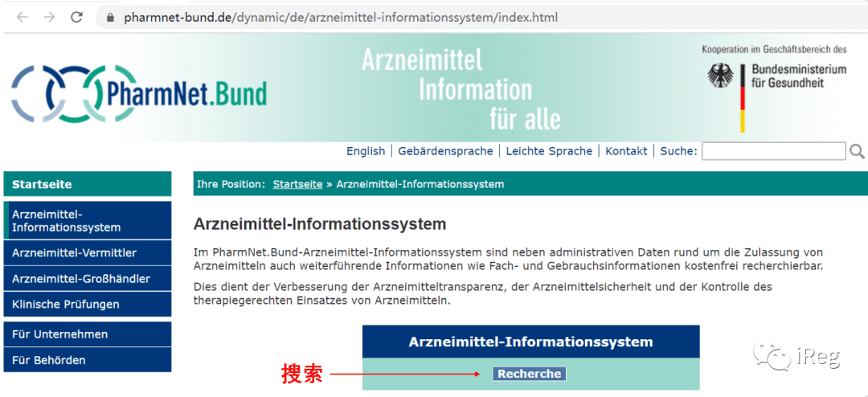Click the paragraph starting 'Dies dient der Verbesserung'

coord(483,294)
